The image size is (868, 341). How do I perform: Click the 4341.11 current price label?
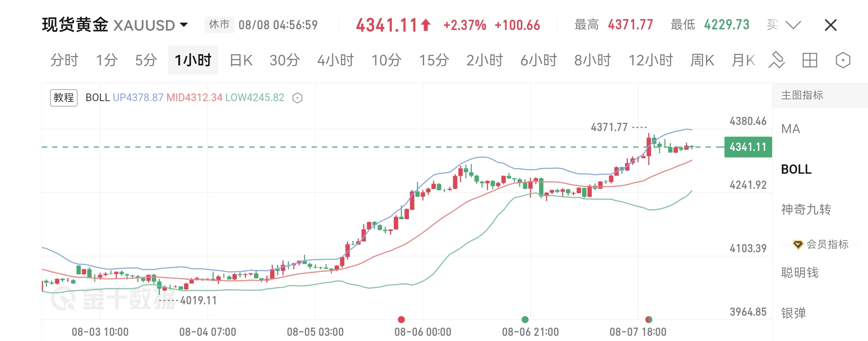[x=748, y=147]
